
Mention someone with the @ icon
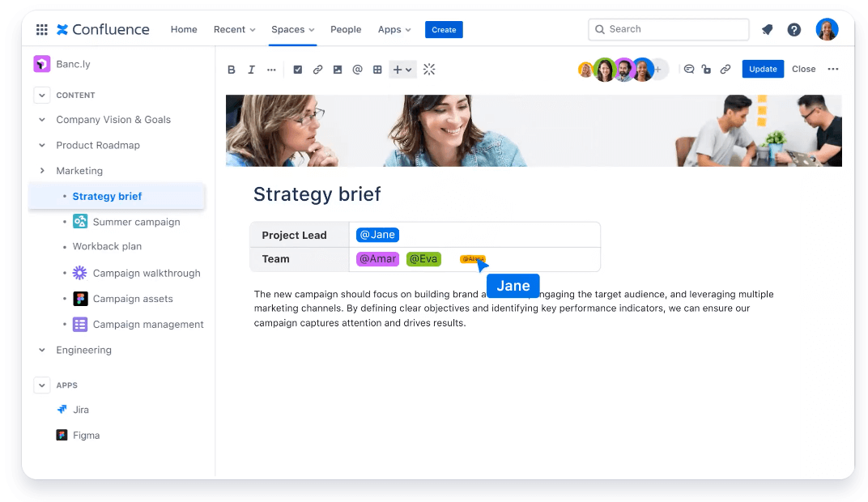coord(357,70)
